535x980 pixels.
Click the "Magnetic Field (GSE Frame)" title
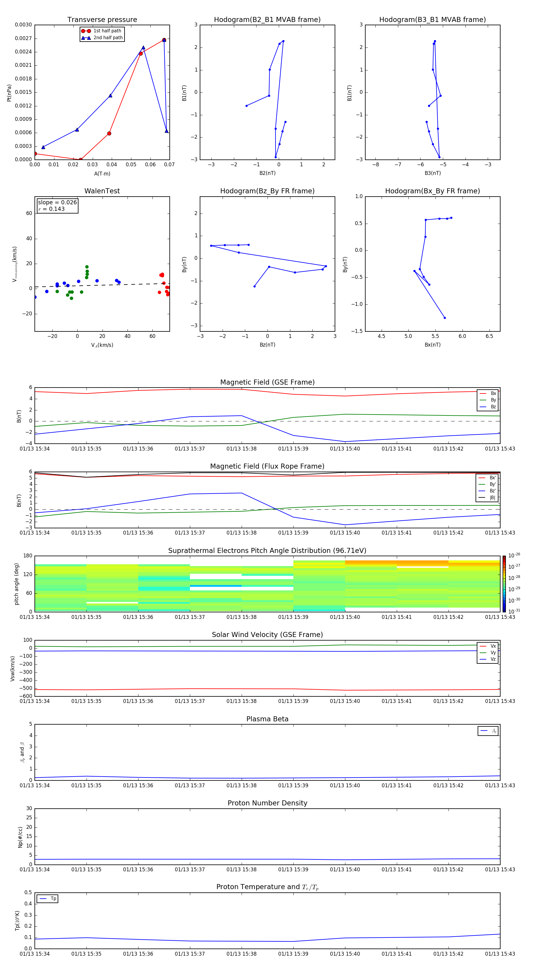[267, 382]
